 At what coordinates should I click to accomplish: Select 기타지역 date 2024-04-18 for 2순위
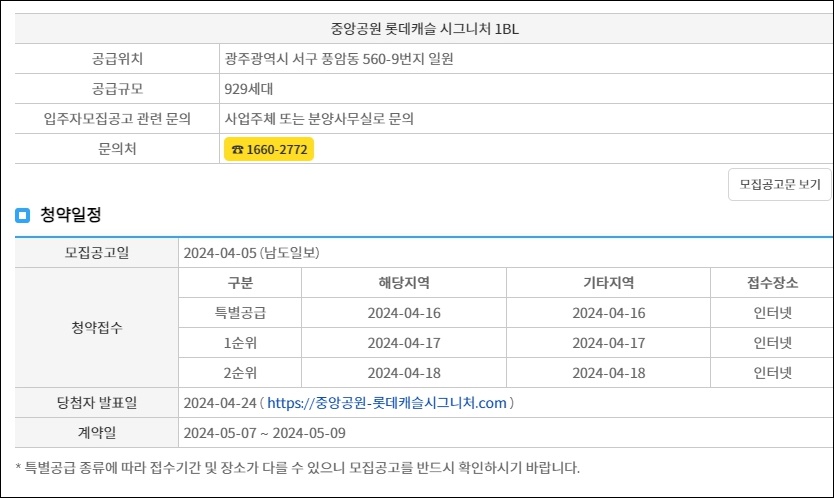point(608,373)
